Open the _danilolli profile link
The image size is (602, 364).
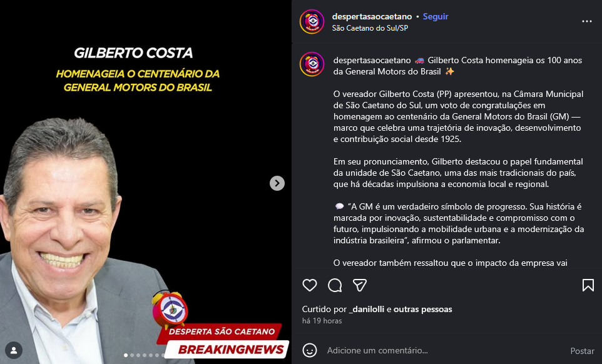coord(366,309)
